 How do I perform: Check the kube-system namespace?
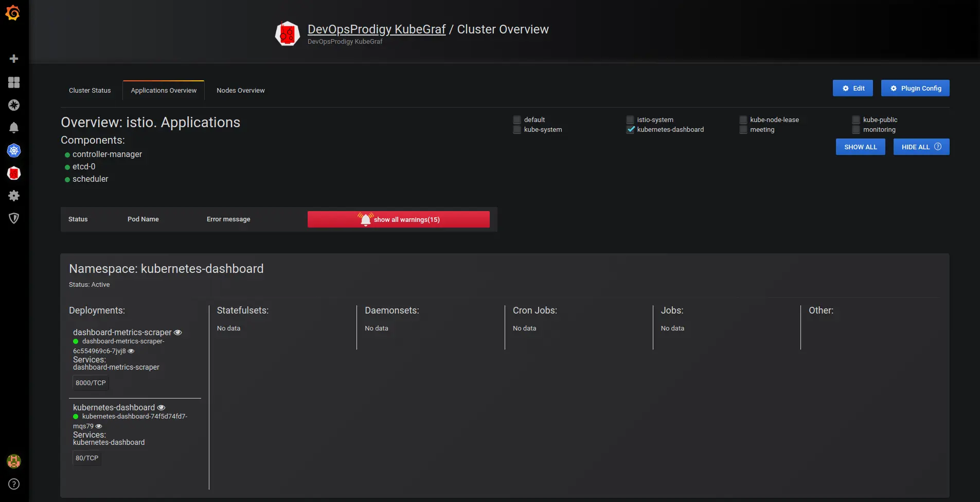pyautogui.click(x=517, y=130)
